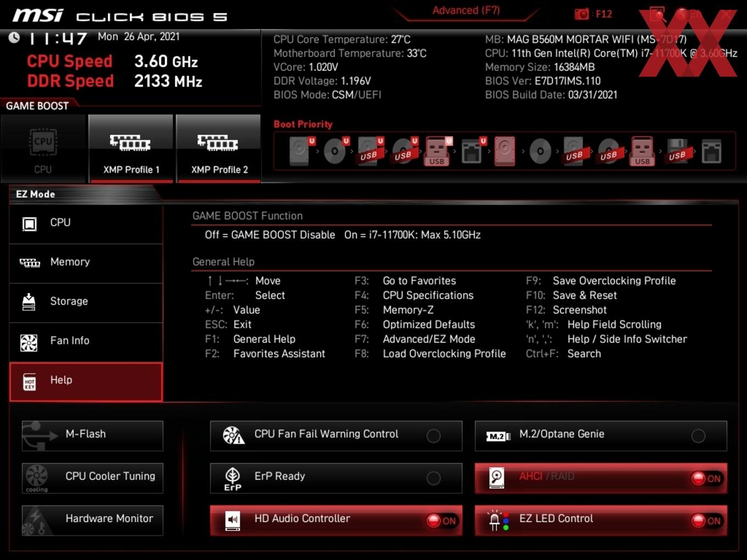Open Hardware Monitor

92,520
